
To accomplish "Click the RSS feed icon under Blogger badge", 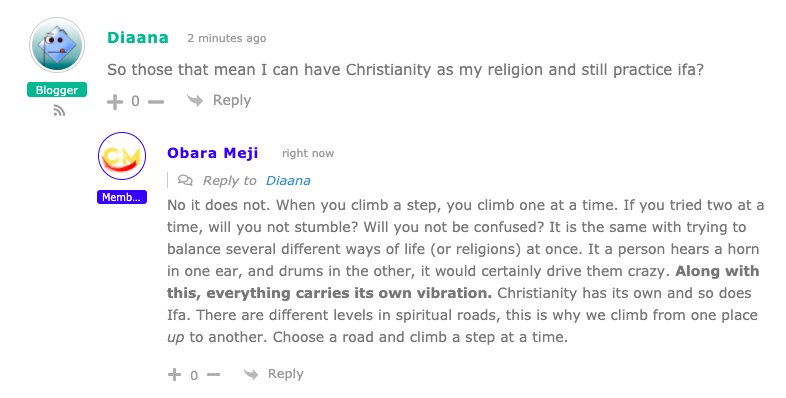I will tap(59, 111).
